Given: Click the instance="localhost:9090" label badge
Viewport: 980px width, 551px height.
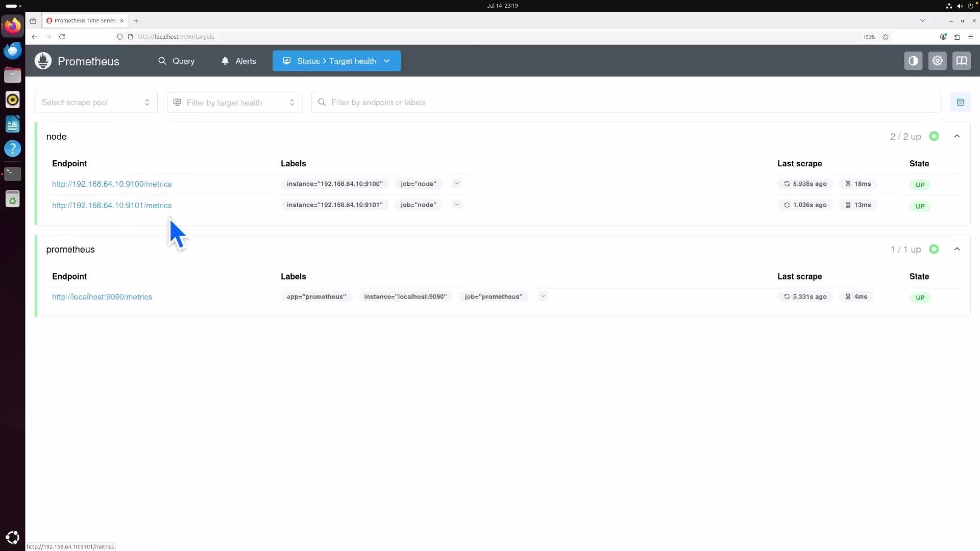Looking at the screenshot, I should click(x=405, y=296).
